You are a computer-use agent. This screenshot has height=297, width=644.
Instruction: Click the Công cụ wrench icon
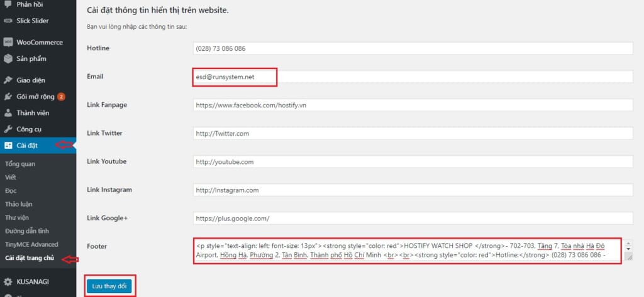pyautogui.click(x=8, y=129)
